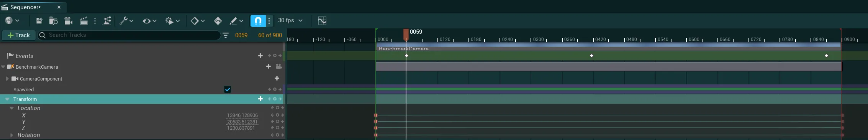Click the X start keyframe at frame 0000

point(376,115)
